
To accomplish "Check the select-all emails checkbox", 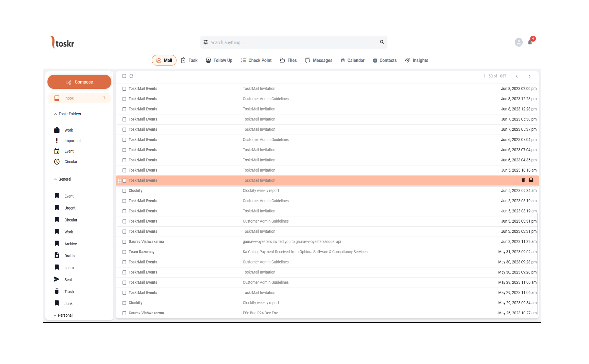I will click(x=124, y=76).
